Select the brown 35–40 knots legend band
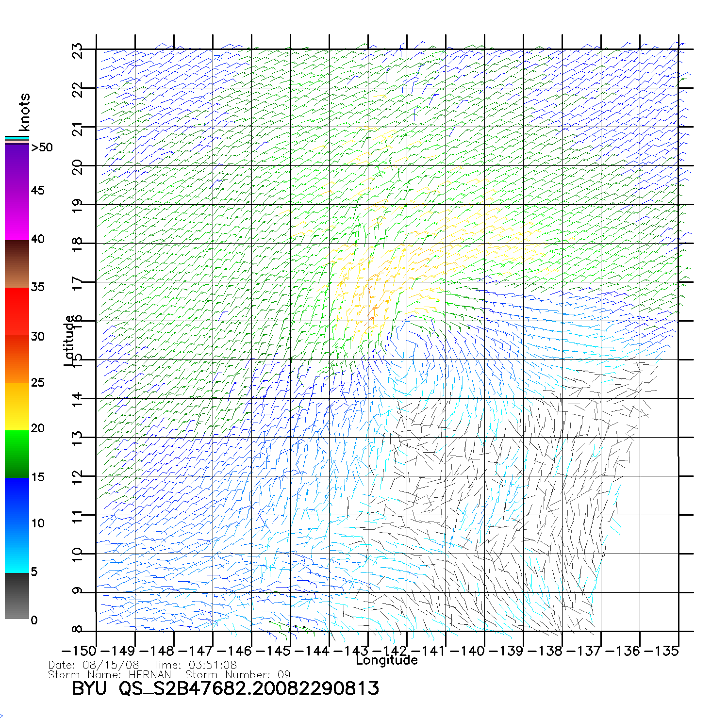 coord(17,264)
